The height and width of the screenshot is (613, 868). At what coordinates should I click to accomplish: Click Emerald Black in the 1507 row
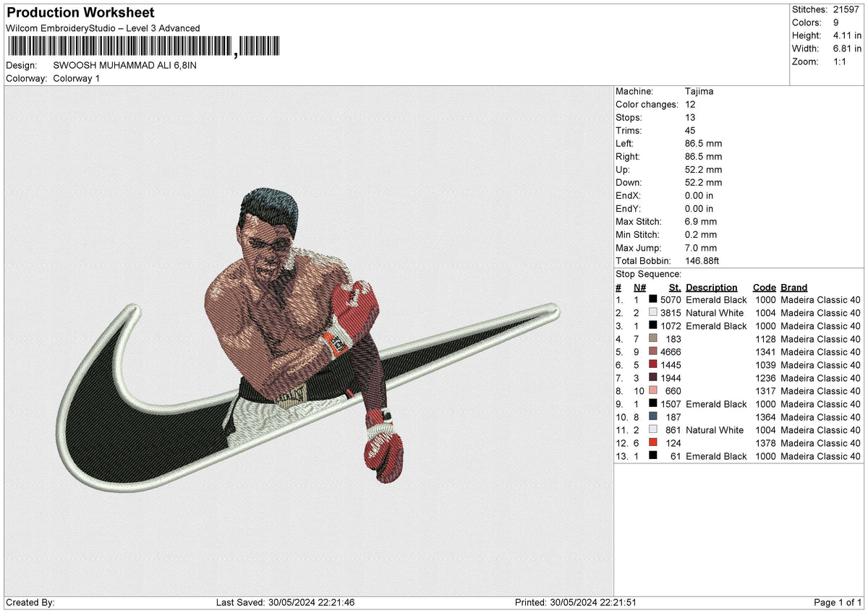click(x=716, y=404)
